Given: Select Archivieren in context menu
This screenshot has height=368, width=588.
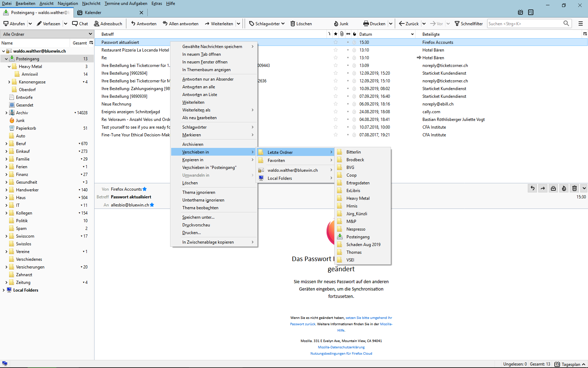Looking at the screenshot, I should (193, 144).
